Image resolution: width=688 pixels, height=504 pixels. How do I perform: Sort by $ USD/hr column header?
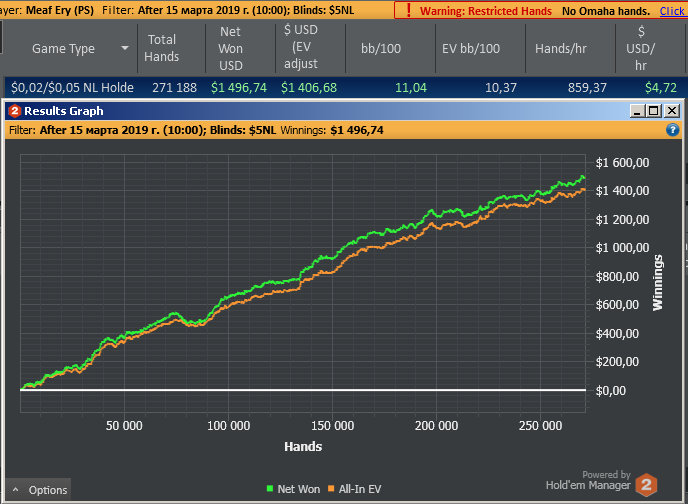point(641,48)
